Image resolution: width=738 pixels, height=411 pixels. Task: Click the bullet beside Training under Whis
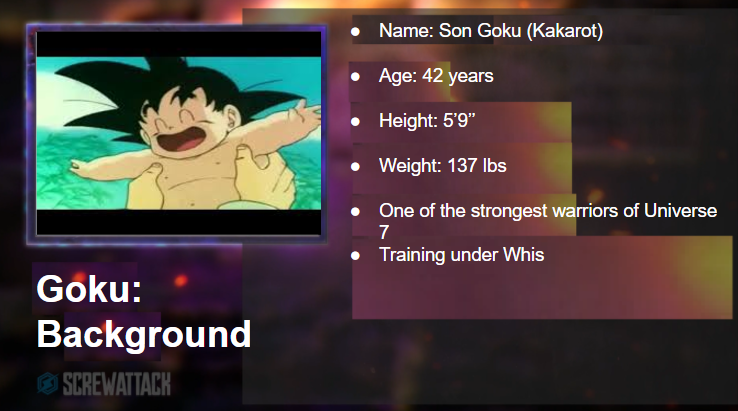coord(355,256)
